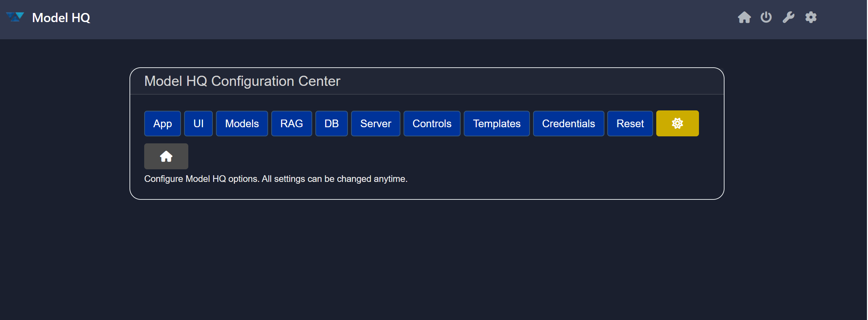
Task: Click the Model HQ title text
Action: point(61,18)
